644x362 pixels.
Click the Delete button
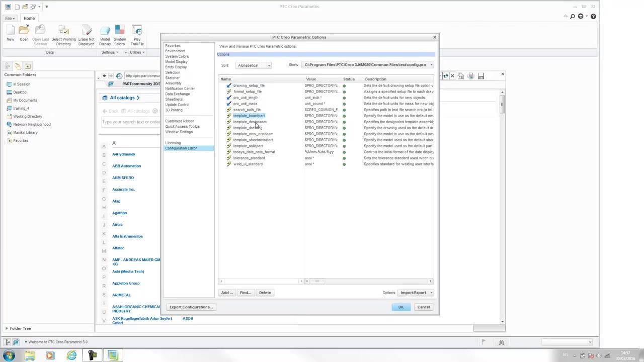265,293
